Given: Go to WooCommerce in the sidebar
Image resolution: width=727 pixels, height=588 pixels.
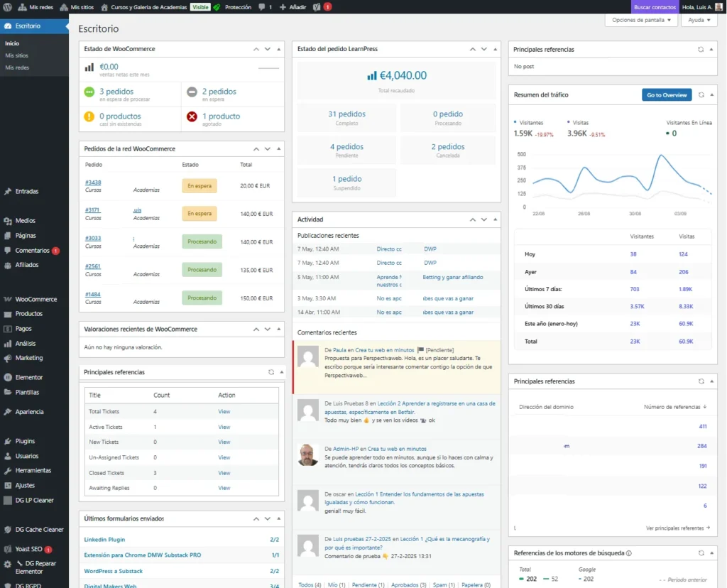Looking at the screenshot, I should [x=35, y=299].
